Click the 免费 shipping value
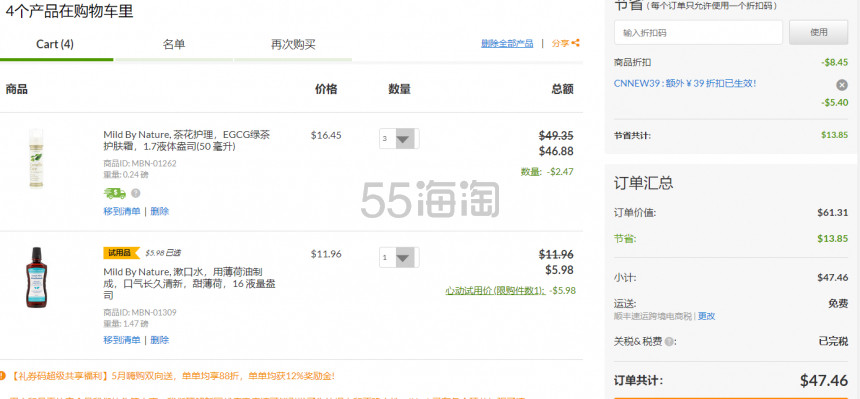 pos(838,304)
